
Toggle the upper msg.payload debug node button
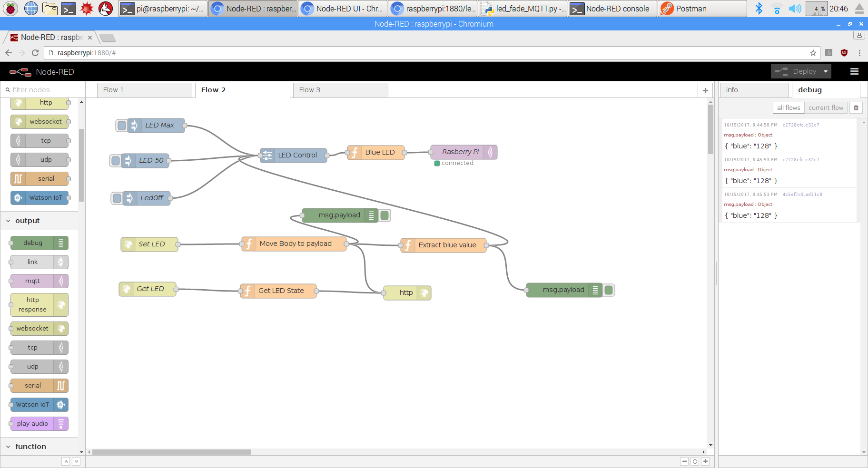click(385, 215)
